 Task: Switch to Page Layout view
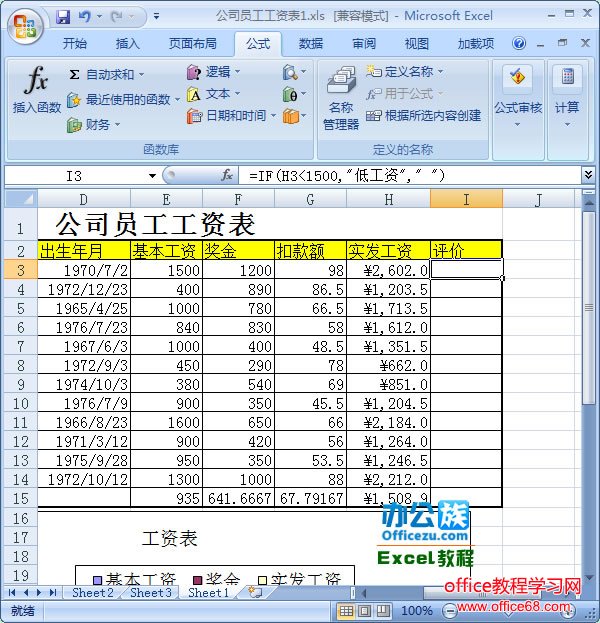pyautogui.click(x=364, y=611)
